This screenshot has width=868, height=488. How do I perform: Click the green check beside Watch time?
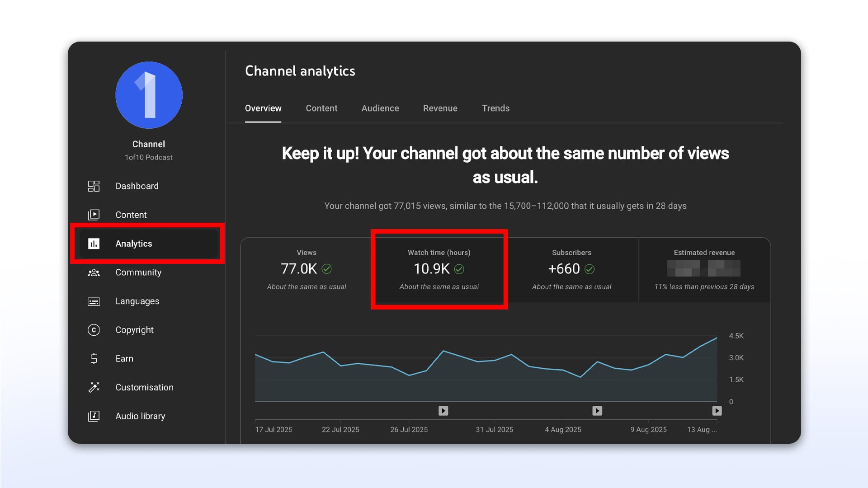point(459,269)
